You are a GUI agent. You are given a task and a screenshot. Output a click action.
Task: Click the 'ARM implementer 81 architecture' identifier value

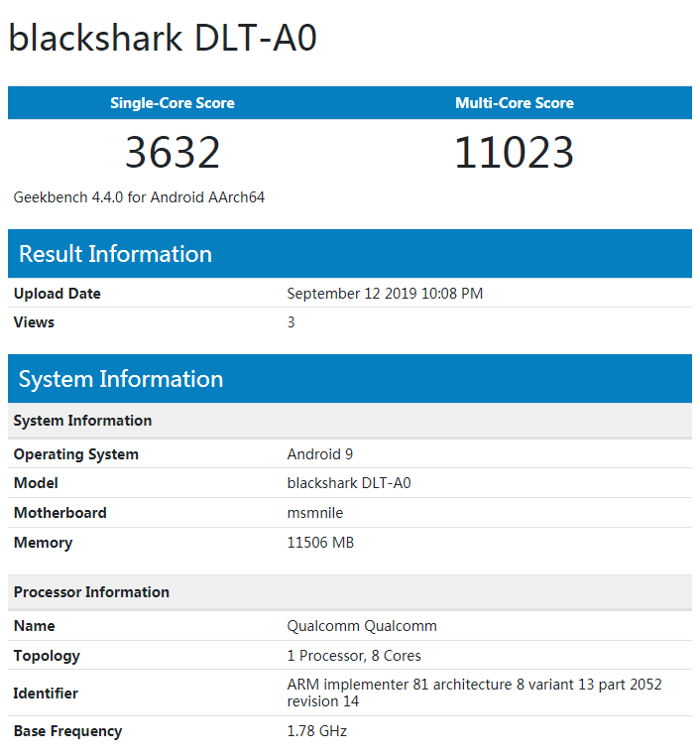[x=475, y=693]
